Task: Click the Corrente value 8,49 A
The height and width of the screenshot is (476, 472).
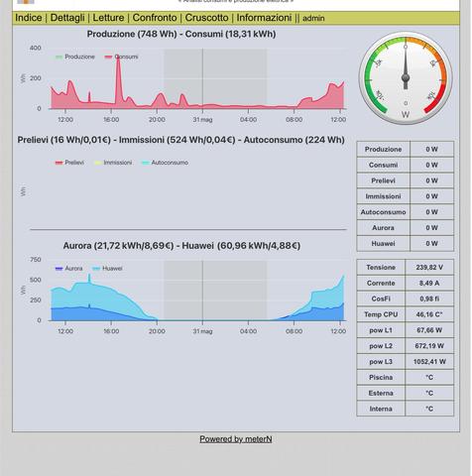Action: [x=429, y=283]
